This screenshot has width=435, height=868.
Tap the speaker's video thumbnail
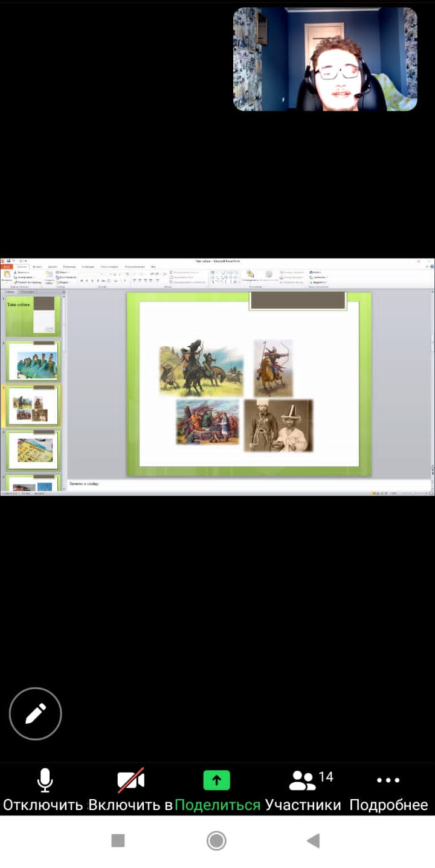(x=325, y=59)
